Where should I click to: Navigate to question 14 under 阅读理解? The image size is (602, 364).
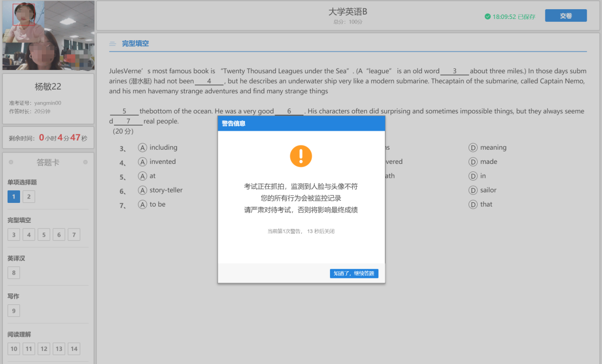(x=74, y=349)
